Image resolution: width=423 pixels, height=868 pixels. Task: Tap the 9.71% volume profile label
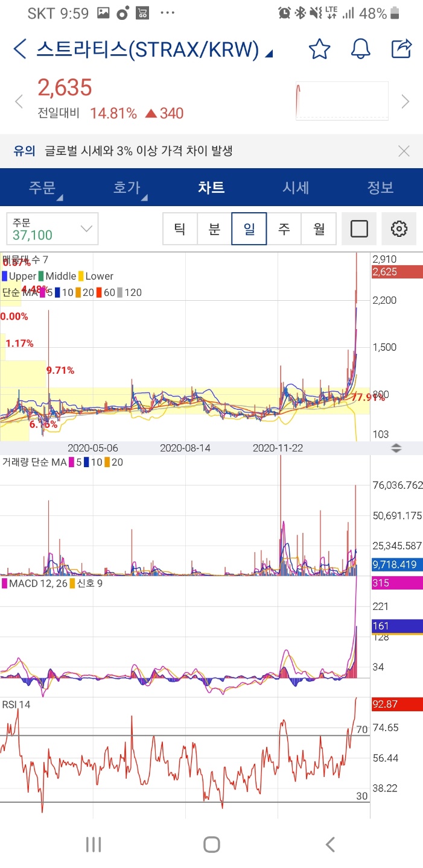pos(60,370)
